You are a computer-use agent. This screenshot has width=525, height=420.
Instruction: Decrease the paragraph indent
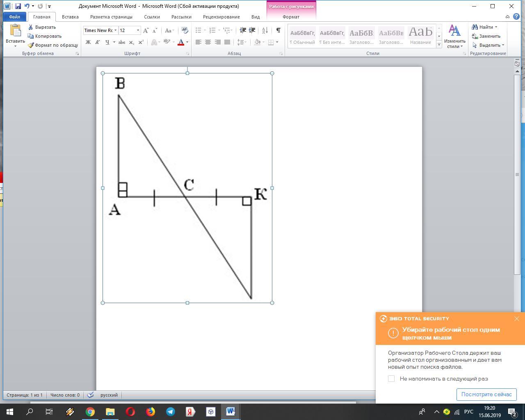point(243,30)
